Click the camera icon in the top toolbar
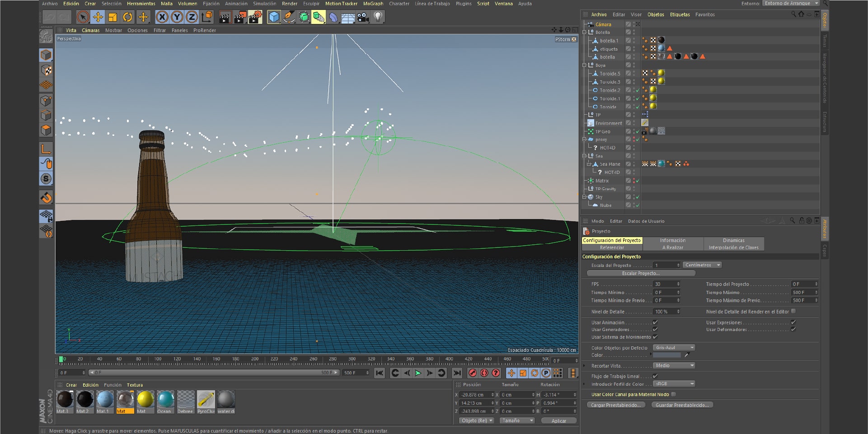This screenshot has width=868, height=434. tap(362, 17)
